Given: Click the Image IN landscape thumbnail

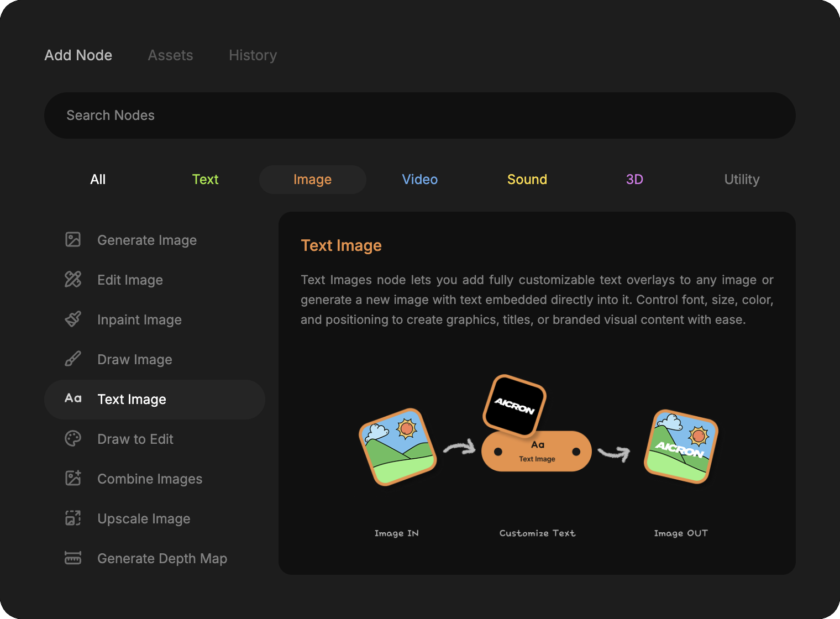Looking at the screenshot, I should pos(398,447).
